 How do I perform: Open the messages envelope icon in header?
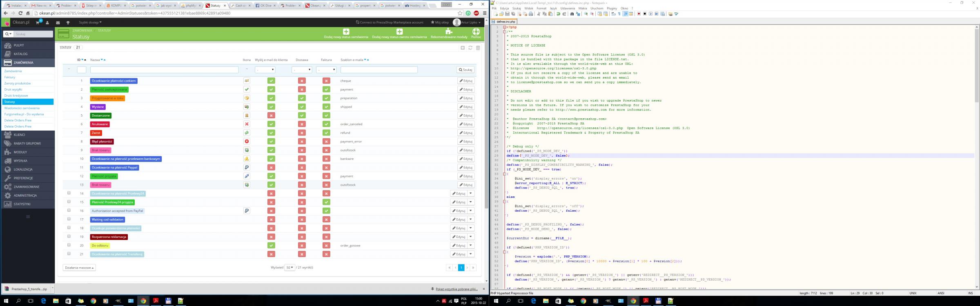click(x=58, y=22)
